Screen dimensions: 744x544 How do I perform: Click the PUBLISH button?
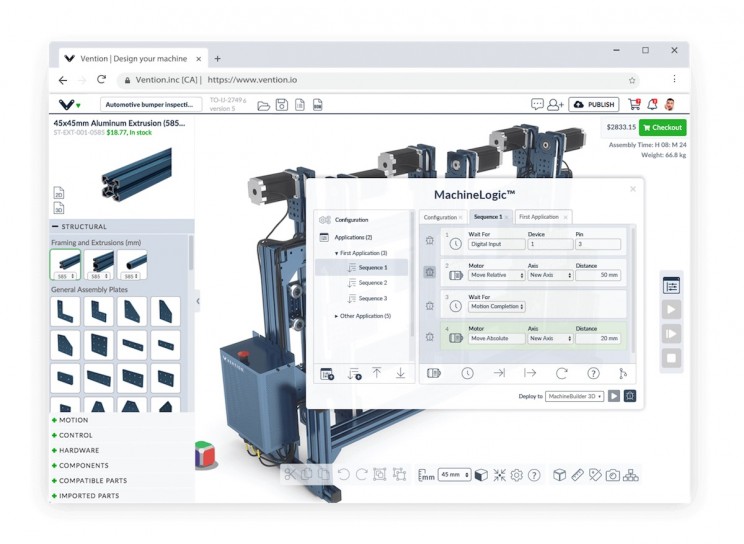pyautogui.click(x=594, y=104)
